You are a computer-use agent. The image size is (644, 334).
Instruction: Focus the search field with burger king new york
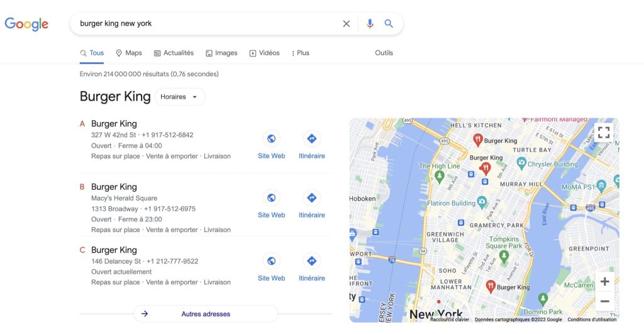pyautogui.click(x=206, y=24)
